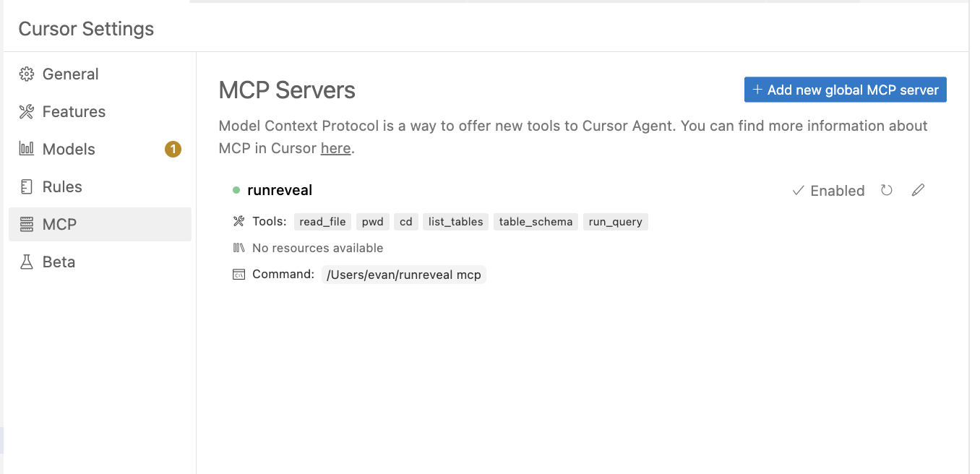Click the refresh icon for runreveal server
Image resolution: width=980 pixels, height=474 pixels.
[x=886, y=190]
